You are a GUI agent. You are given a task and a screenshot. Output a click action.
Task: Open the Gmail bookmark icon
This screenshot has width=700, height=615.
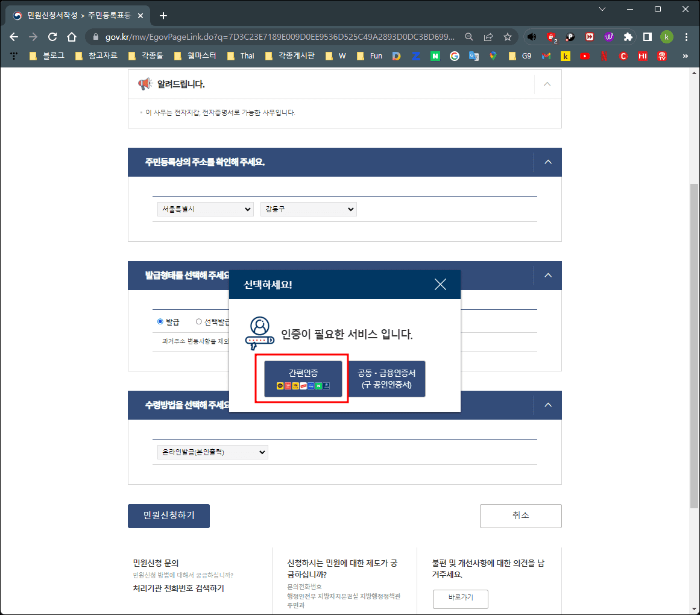(546, 56)
